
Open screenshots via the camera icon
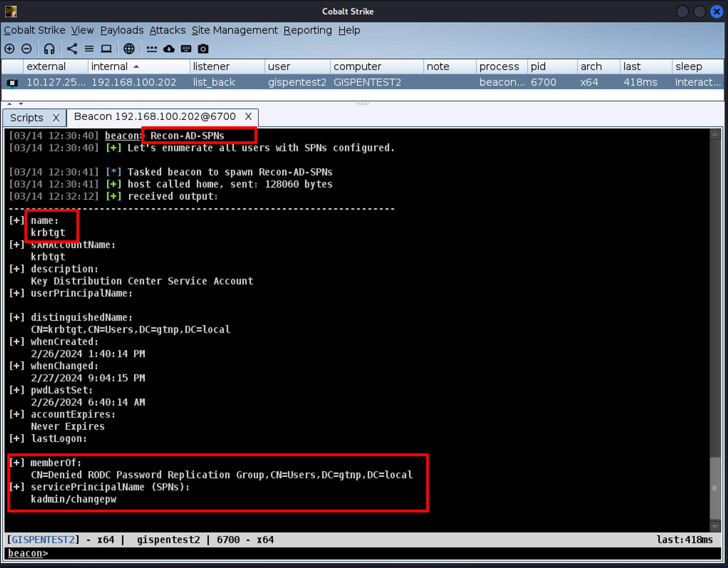[x=203, y=49]
